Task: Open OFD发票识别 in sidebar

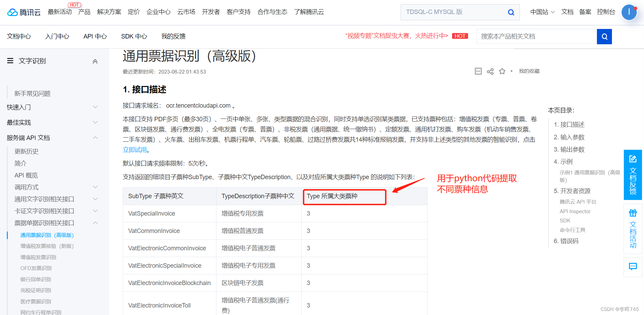Action: (x=36, y=268)
